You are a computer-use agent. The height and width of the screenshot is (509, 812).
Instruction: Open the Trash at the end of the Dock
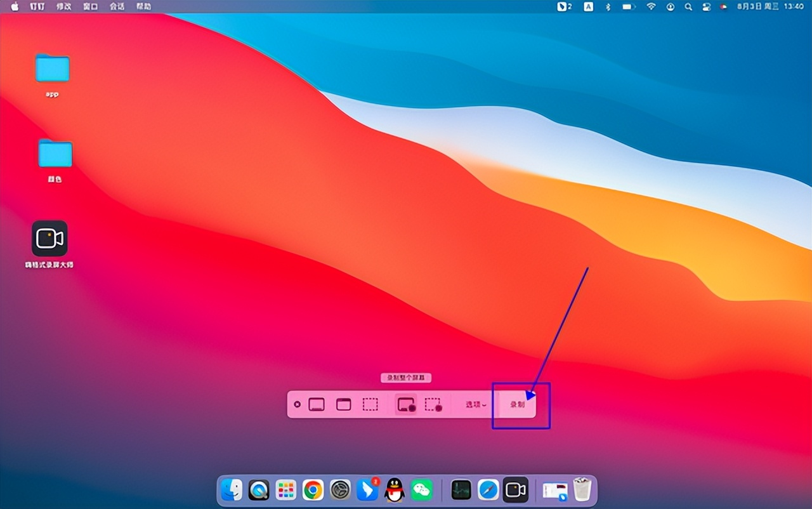tap(582, 489)
